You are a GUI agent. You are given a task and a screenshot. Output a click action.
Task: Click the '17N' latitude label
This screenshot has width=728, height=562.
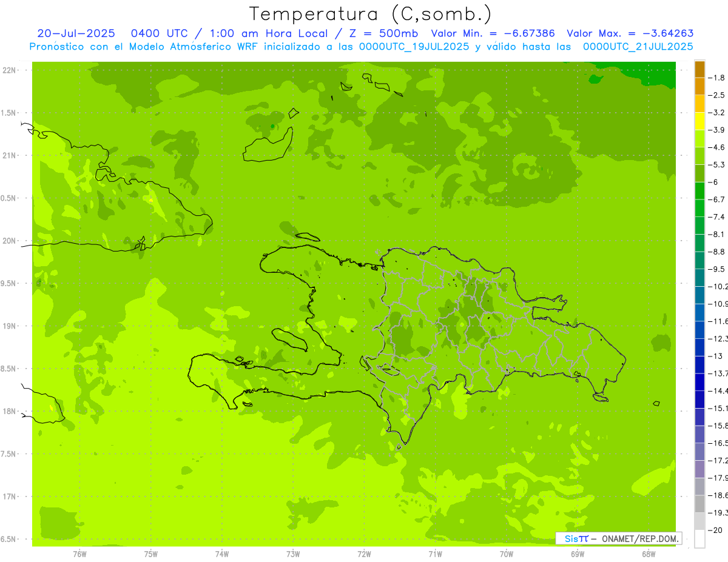[9, 497]
